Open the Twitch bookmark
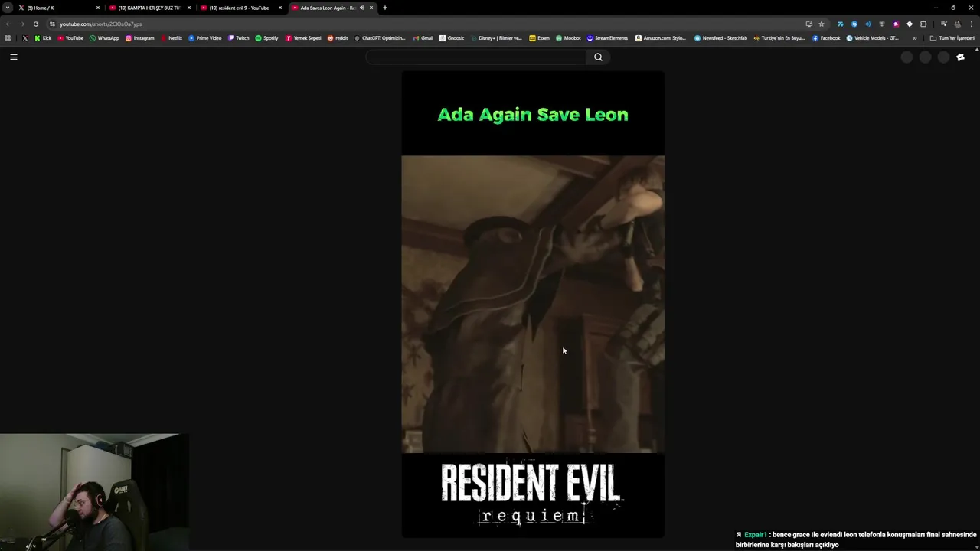This screenshot has height=551, width=980. pos(239,37)
